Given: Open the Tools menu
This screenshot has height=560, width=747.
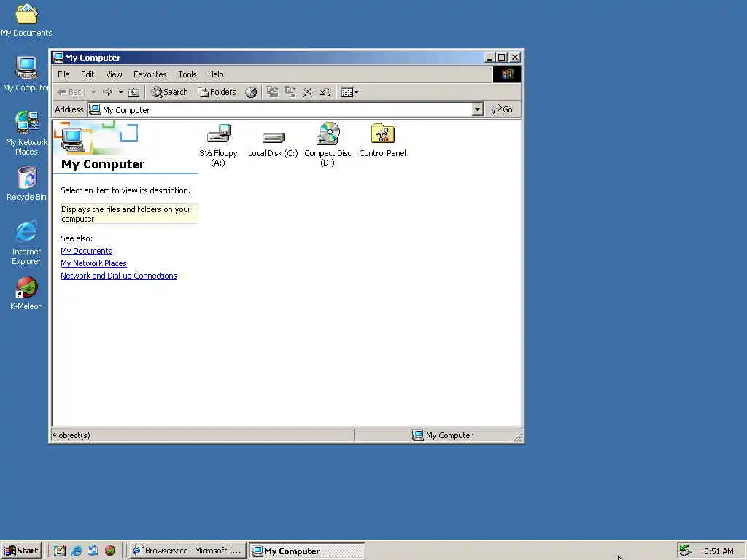Looking at the screenshot, I should pyautogui.click(x=187, y=74).
